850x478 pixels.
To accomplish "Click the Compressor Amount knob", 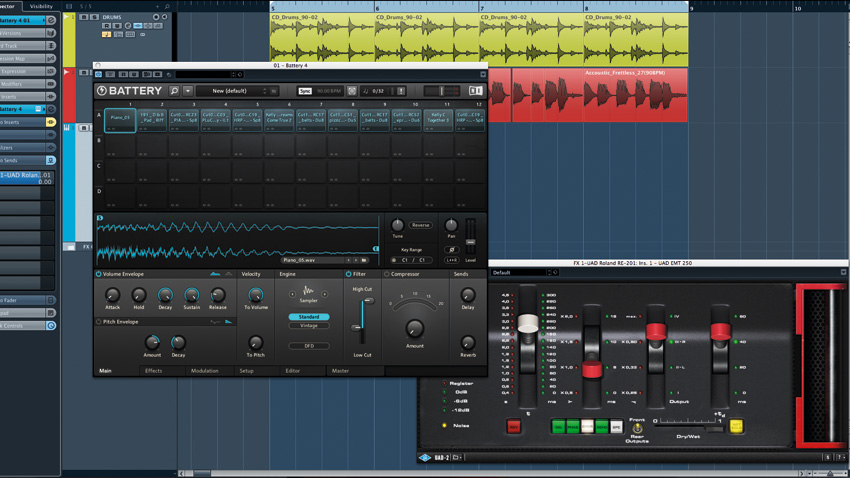I will click(x=415, y=328).
